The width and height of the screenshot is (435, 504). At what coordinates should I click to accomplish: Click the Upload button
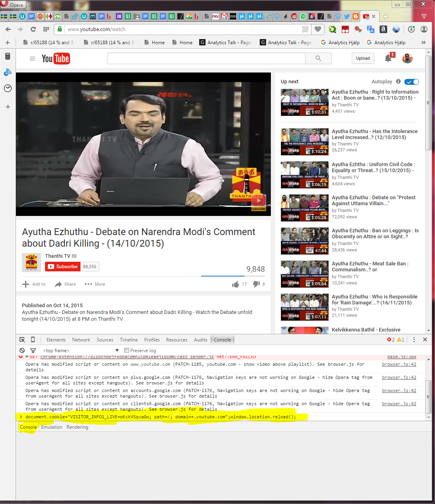pos(363,58)
